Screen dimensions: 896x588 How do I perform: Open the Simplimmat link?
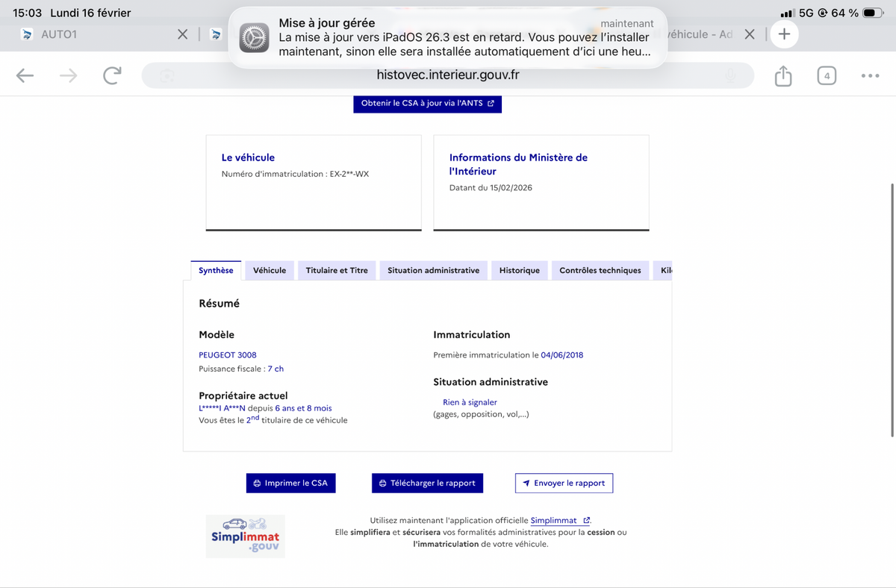coord(560,520)
